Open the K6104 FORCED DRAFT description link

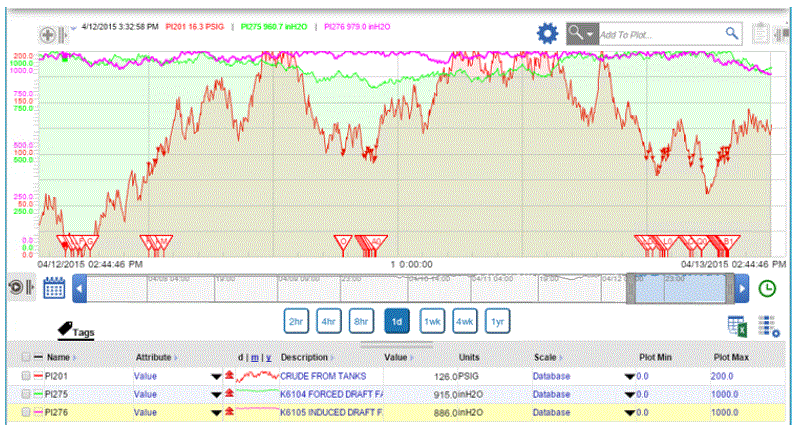point(331,395)
